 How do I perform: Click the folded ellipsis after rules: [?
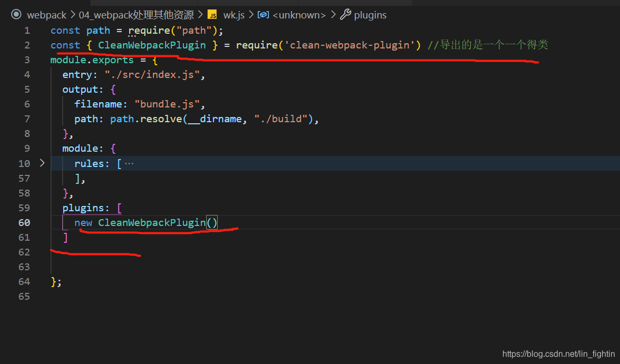click(x=129, y=164)
